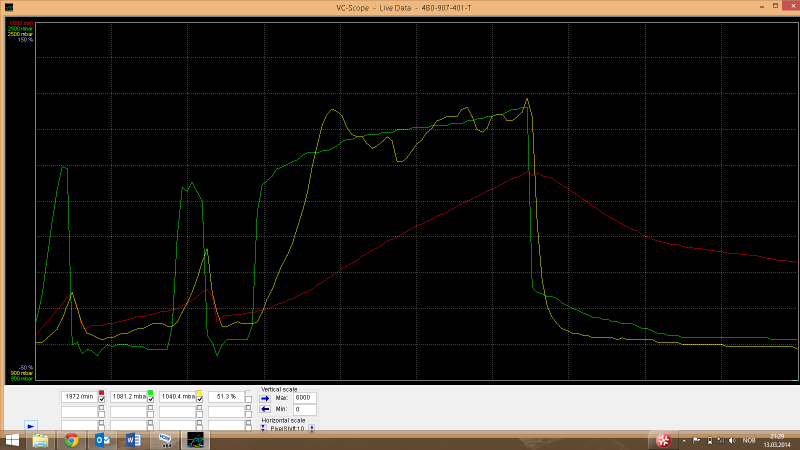Click the yellow color swatch of the channel
Viewport: 800px width, 450px height.
(x=200, y=392)
